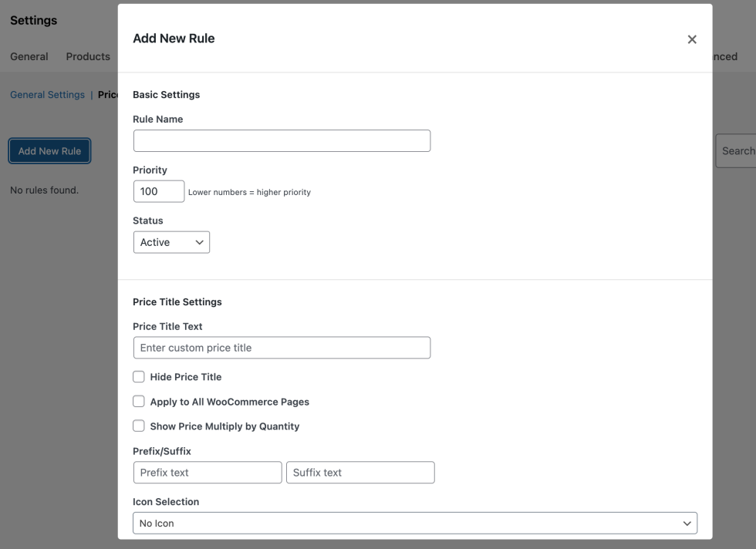Click the Search field on the right
The height and width of the screenshot is (549, 756).
click(x=736, y=151)
